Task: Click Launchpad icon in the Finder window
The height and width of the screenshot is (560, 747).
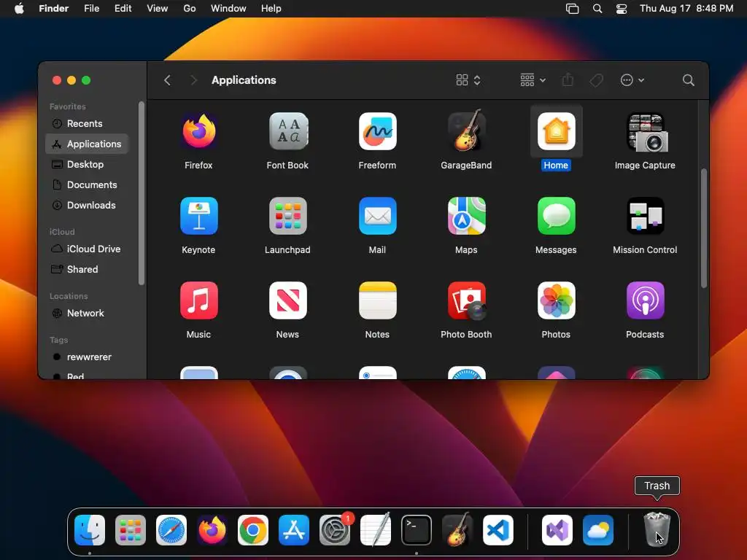Action: (287, 216)
